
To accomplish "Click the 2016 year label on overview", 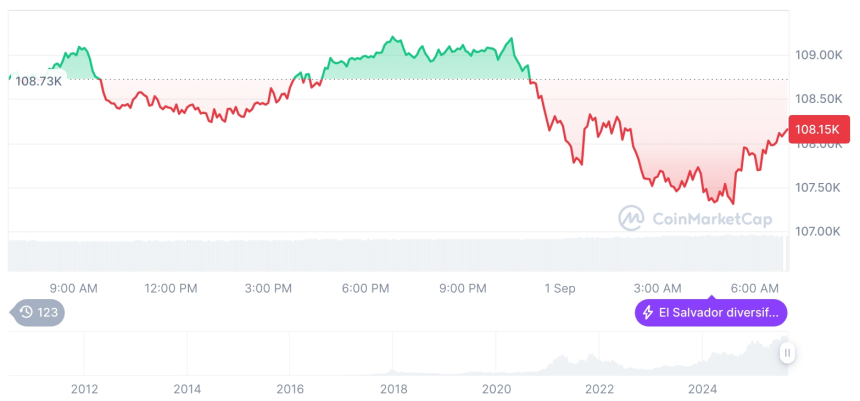I will click(290, 388).
